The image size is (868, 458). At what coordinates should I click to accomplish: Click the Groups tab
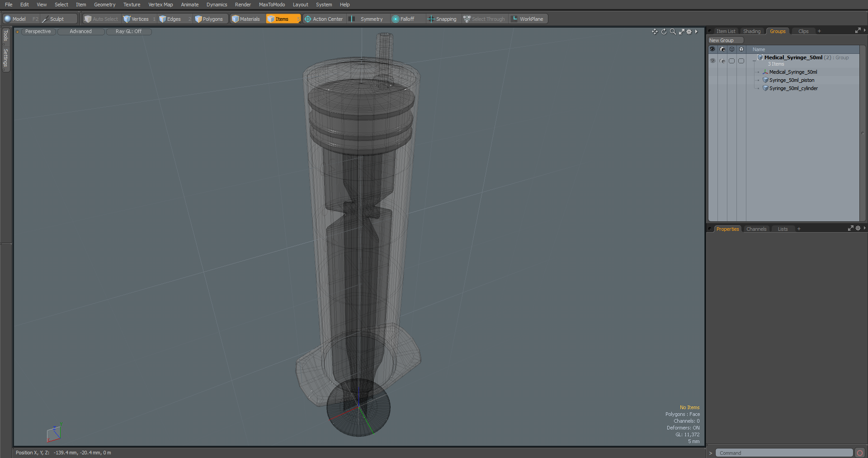[x=778, y=31]
